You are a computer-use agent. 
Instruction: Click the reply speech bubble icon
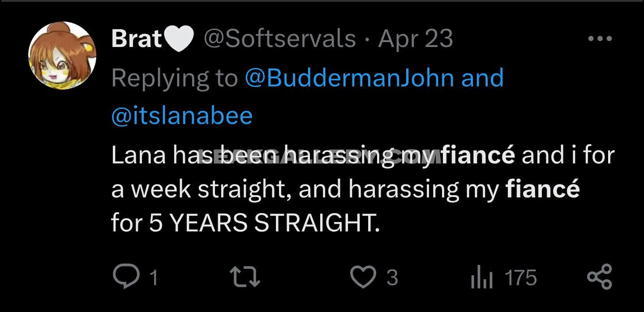point(125,276)
